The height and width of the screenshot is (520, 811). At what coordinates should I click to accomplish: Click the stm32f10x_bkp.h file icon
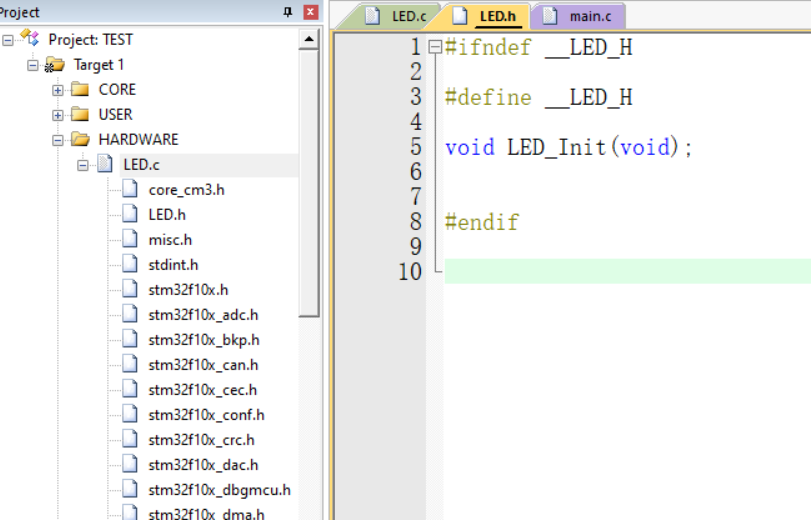pyautogui.click(x=130, y=339)
